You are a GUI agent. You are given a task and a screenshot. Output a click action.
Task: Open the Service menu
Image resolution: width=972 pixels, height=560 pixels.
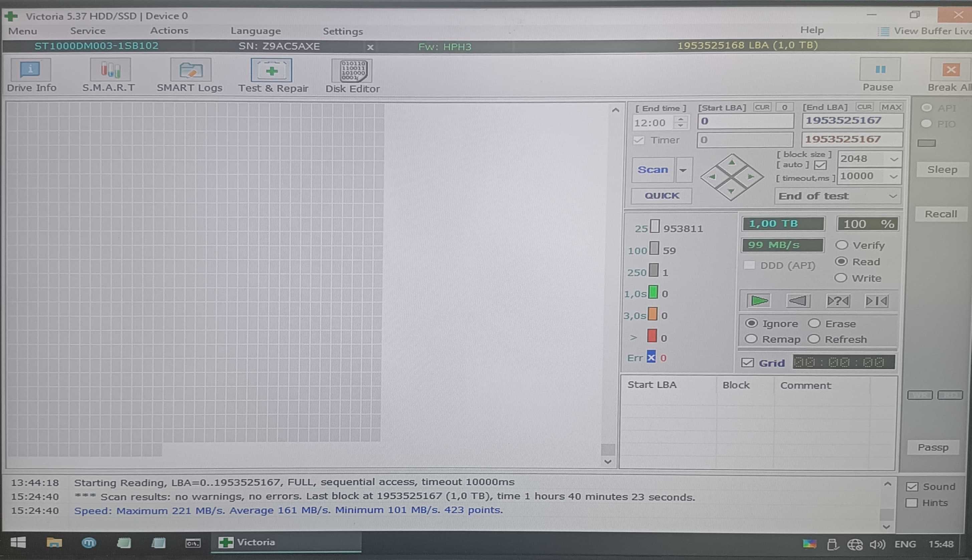[88, 31]
